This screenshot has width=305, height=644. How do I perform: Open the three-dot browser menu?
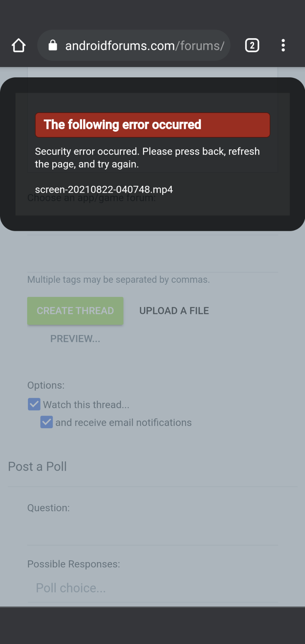click(283, 46)
